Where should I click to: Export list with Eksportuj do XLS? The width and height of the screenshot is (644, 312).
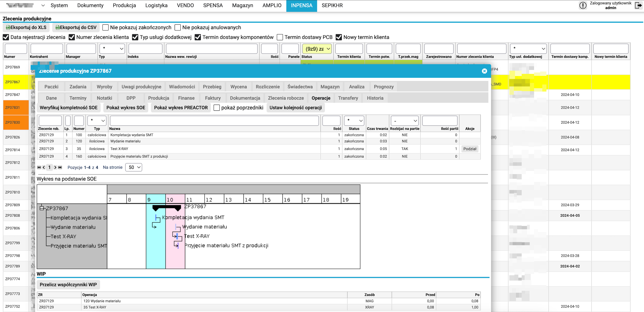point(26,28)
